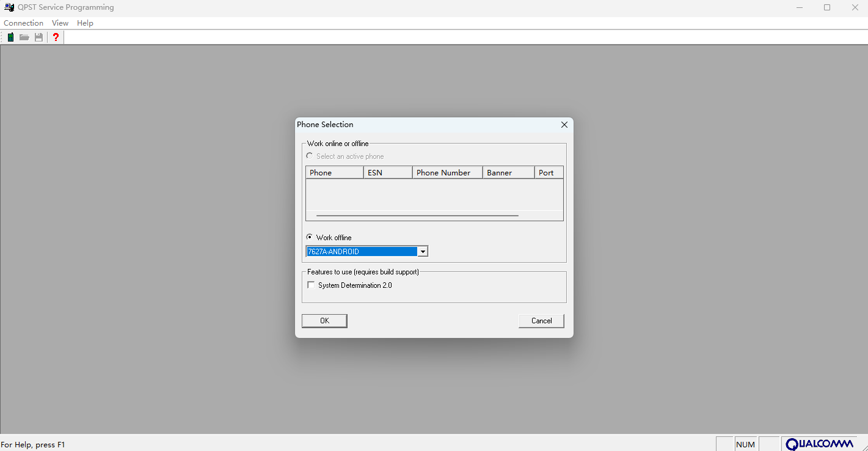Close the Phone Selection dialog
868x451 pixels.
[x=564, y=125]
